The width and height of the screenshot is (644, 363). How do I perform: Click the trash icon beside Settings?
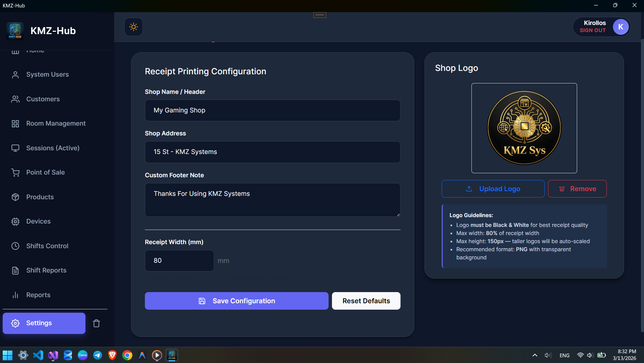pyautogui.click(x=96, y=323)
